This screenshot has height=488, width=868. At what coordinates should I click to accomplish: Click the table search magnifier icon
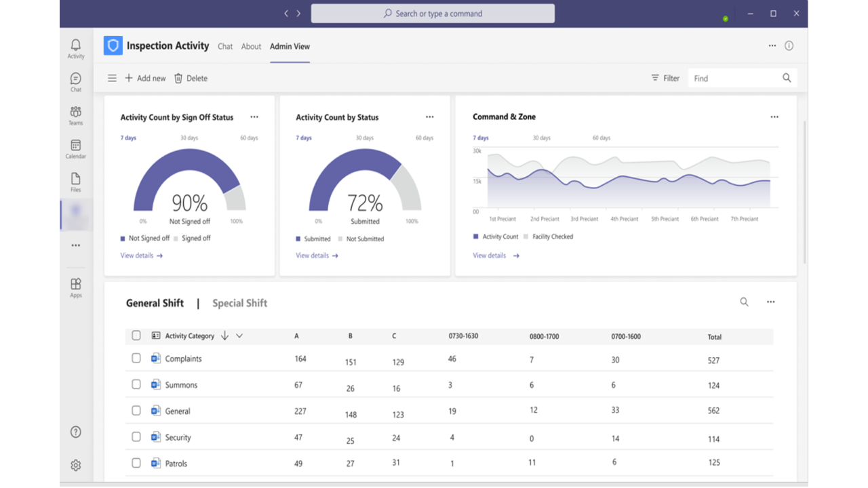click(x=744, y=302)
